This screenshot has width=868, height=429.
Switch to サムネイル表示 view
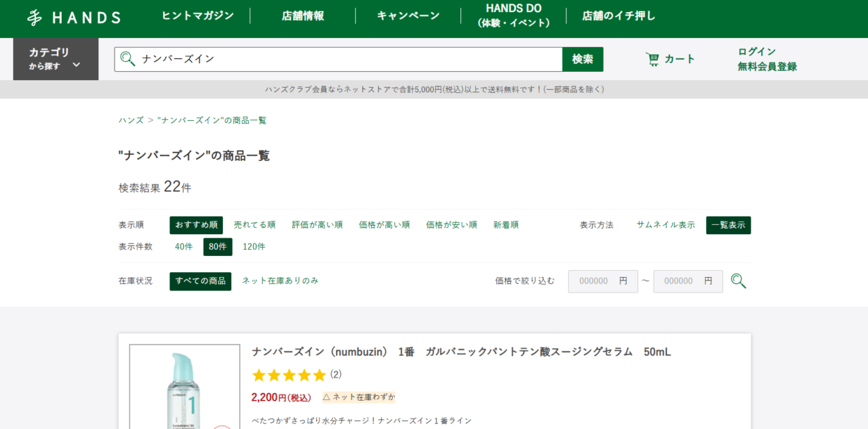point(665,225)
